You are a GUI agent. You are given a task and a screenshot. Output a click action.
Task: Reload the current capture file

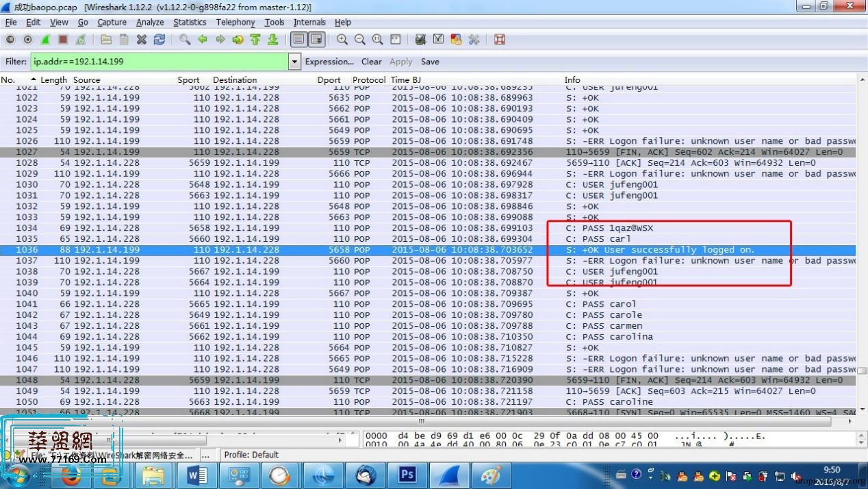[x=159, y=40]
